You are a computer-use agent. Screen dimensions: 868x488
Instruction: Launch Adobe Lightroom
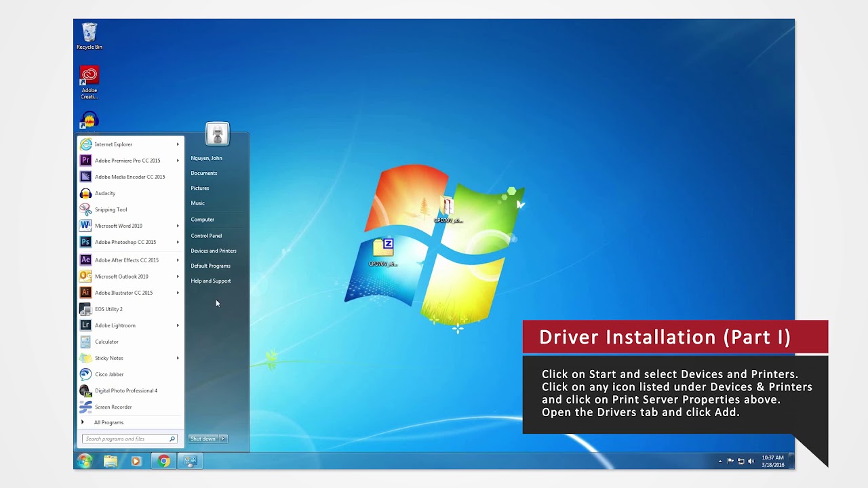pyautogui.click(x=130, y=325)
